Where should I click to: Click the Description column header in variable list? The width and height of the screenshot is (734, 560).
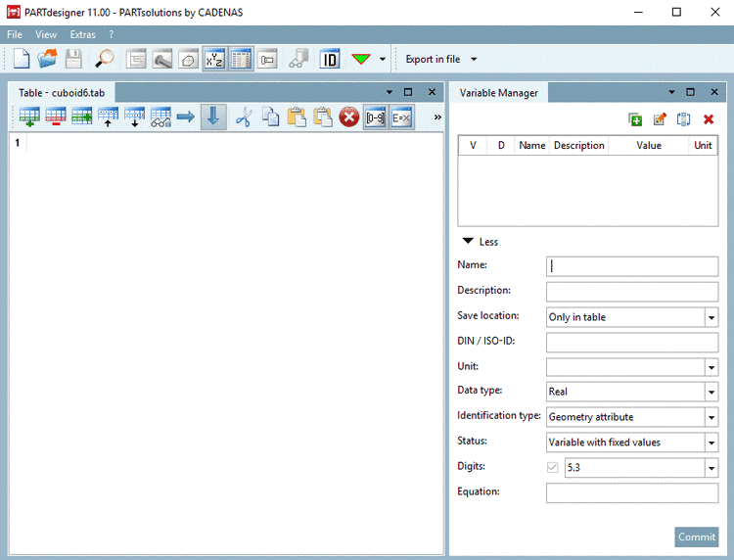coord(579,146)
